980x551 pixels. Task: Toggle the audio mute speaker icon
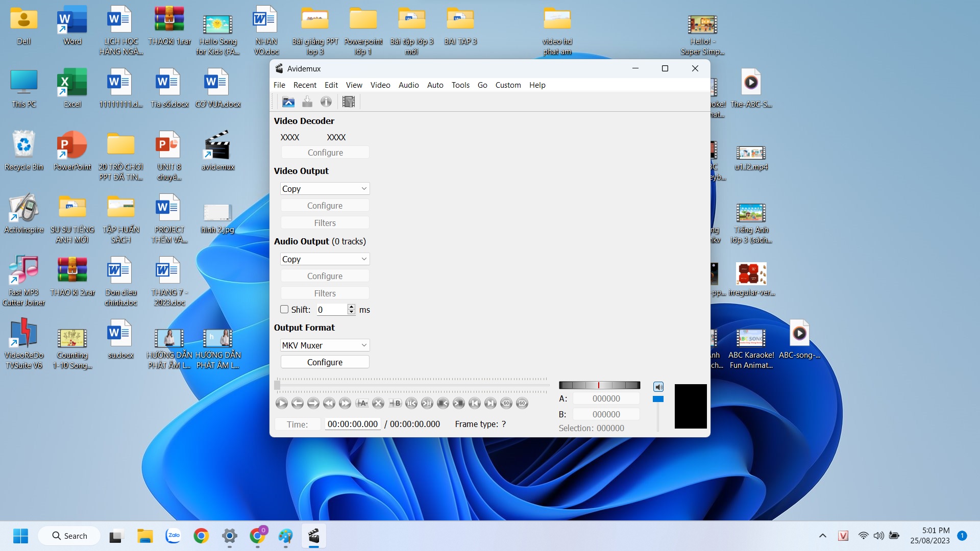tap(658, 387)
